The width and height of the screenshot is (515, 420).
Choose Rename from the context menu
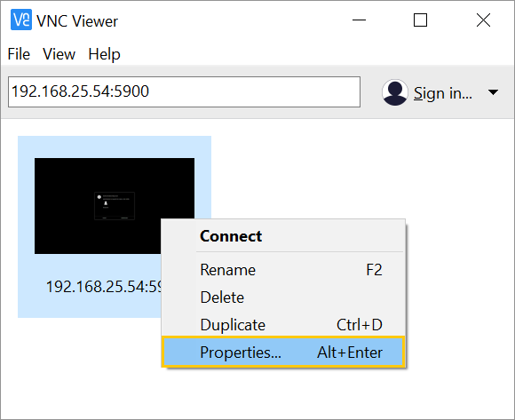(283, 270)
